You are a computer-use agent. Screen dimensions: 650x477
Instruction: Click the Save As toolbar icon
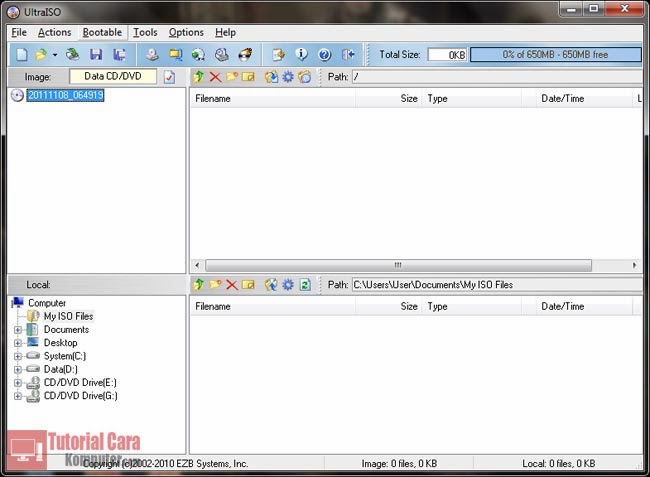[x=119, y=55]
